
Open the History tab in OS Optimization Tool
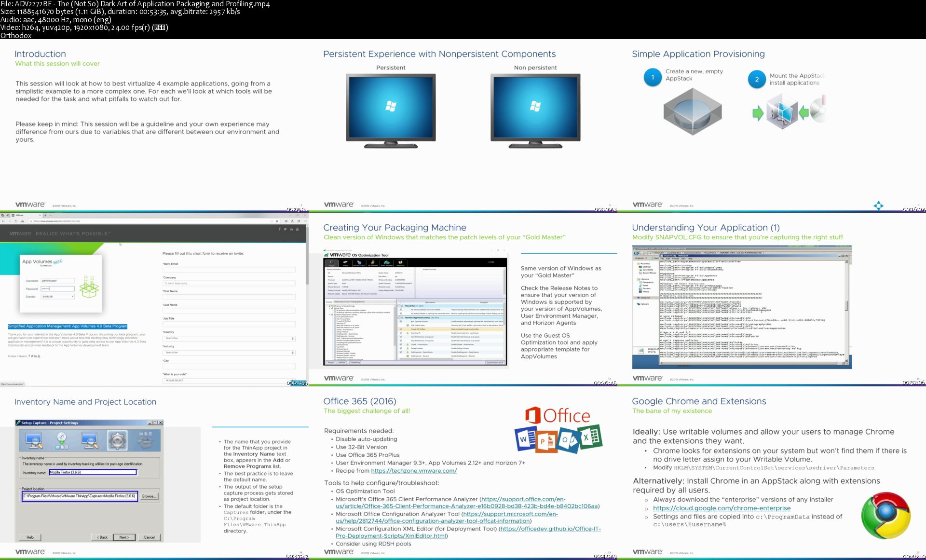coord(345,263)
